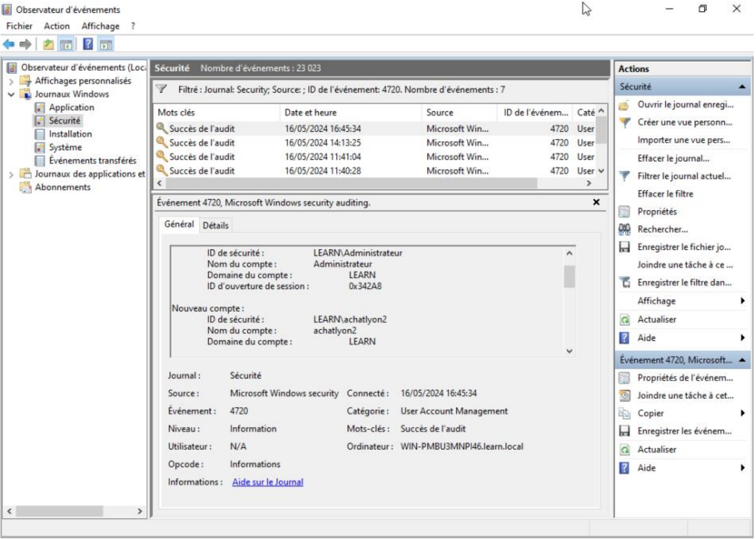
Task: Sort by 'Mots clés' column header
Action: [217, 113]
